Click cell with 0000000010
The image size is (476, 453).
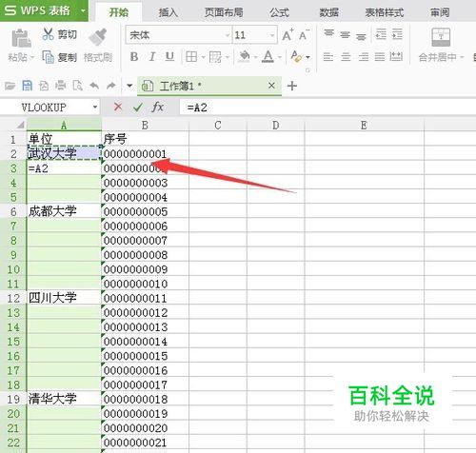145,284
